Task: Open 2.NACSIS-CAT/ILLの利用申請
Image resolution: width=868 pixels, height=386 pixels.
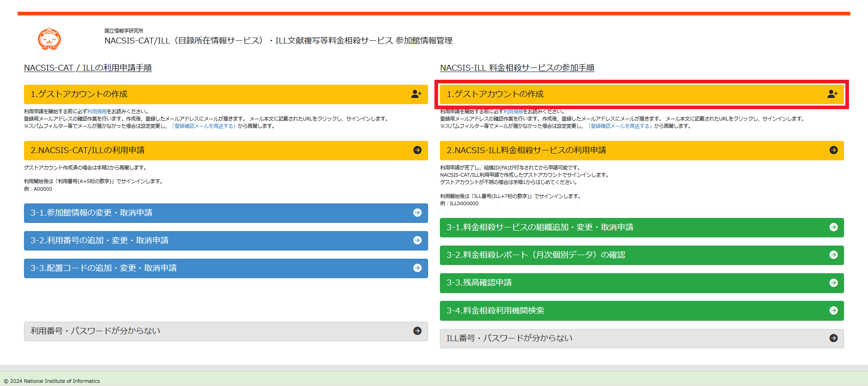Action: point(226,150)
